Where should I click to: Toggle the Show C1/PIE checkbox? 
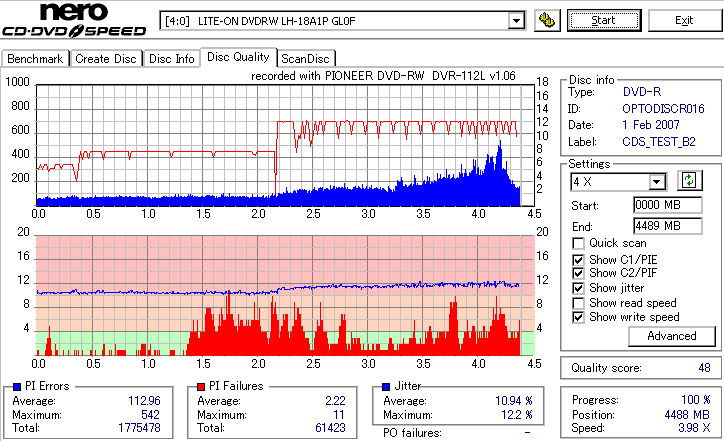(x=578, y=260)
